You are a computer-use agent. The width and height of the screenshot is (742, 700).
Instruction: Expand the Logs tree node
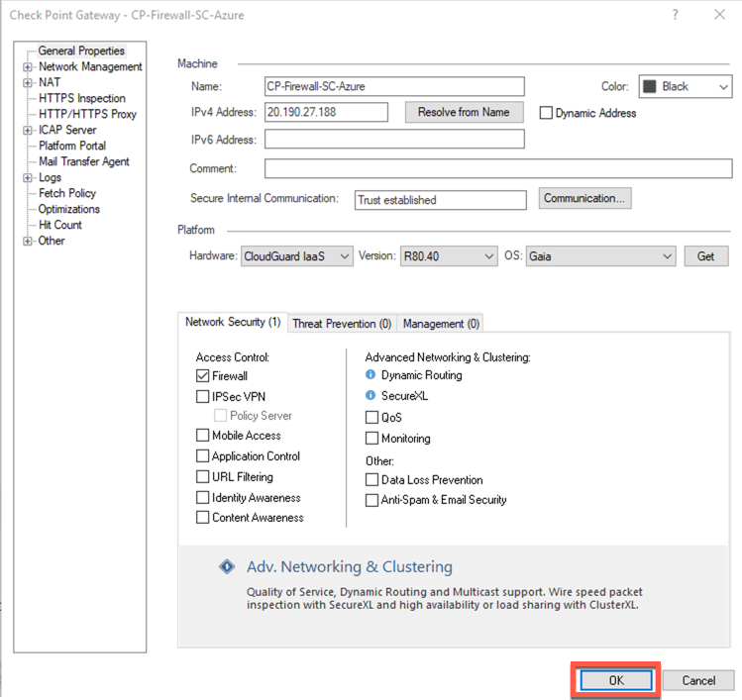pos(28,177)
